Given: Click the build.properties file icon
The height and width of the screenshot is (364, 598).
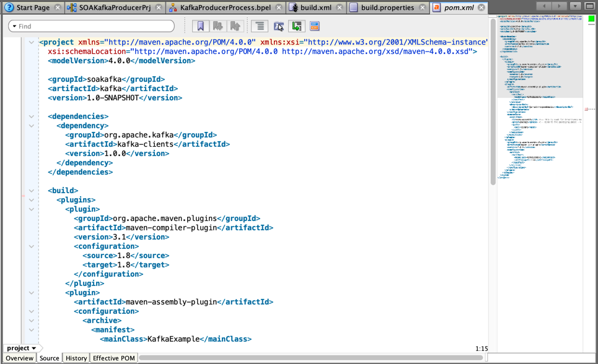Looking at the screenshot, I should [354, 7].
